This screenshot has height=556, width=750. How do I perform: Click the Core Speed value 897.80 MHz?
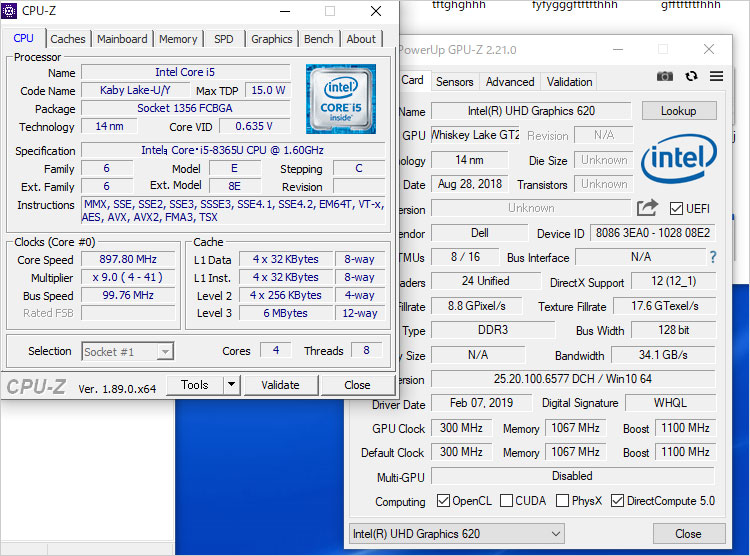128,259
